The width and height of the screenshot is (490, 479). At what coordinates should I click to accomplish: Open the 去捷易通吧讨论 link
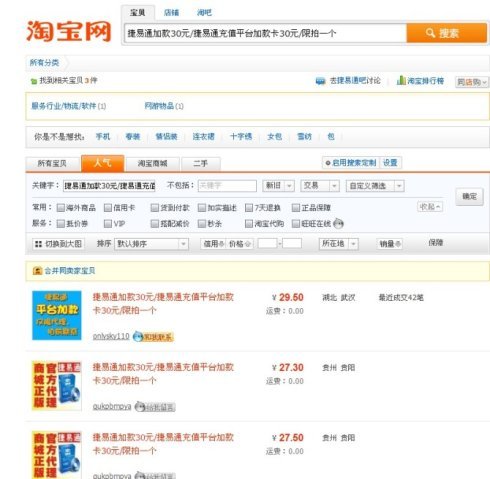point(355,81)
